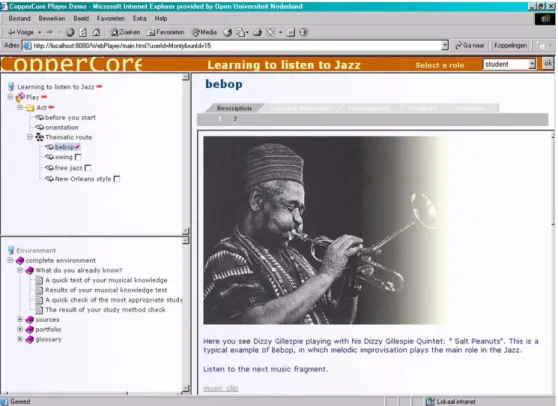The width and height of the screenshot is (558, 406).
Task: Open the before you start activity
Action: click(x=70, y=117)
